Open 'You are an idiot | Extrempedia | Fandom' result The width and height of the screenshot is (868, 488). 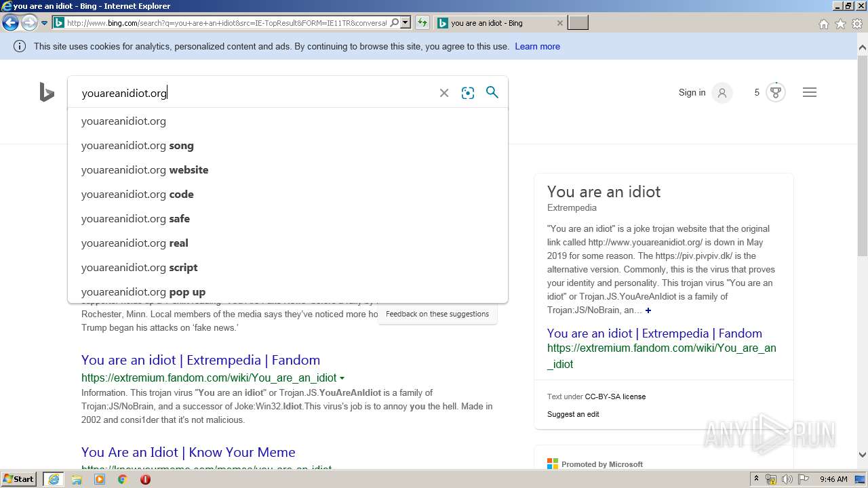pos(201,360)
